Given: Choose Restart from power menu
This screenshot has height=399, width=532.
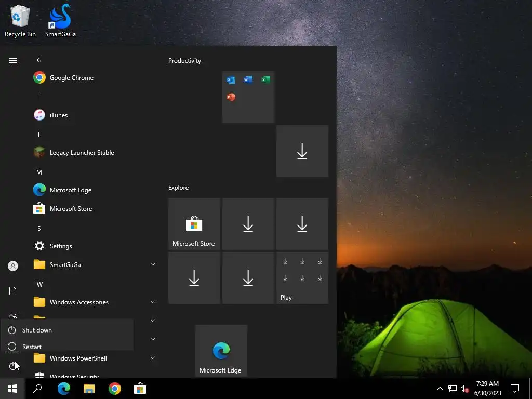Looking at the screenshot, I should (x=67, y=347).
